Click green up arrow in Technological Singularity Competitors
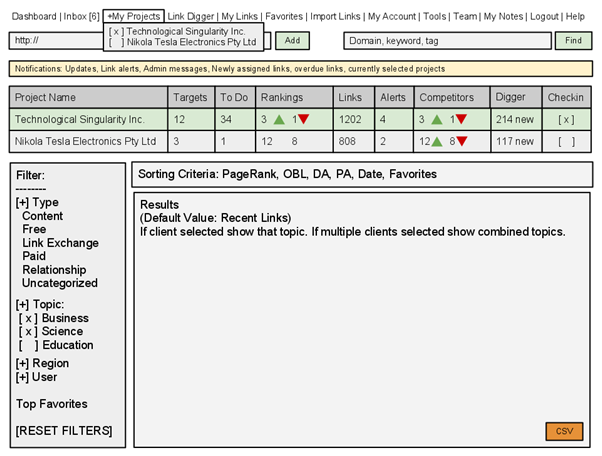The image size is (602, 456). tap(437, 120)
